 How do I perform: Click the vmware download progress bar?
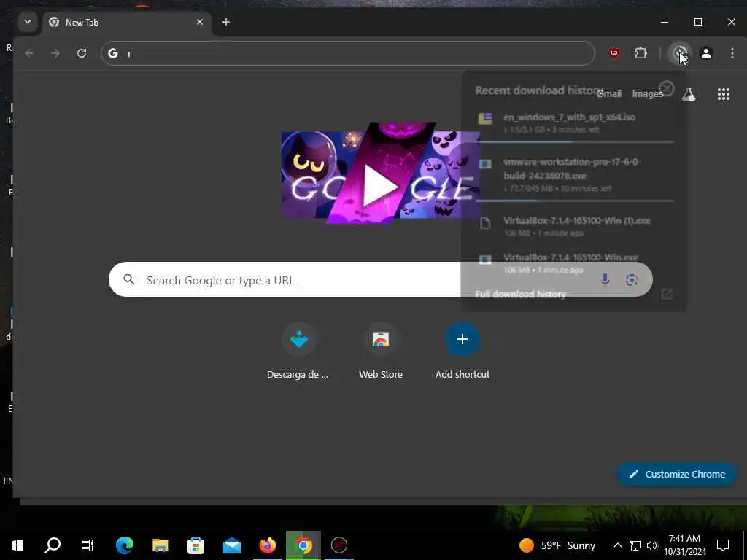click(575, 201)
